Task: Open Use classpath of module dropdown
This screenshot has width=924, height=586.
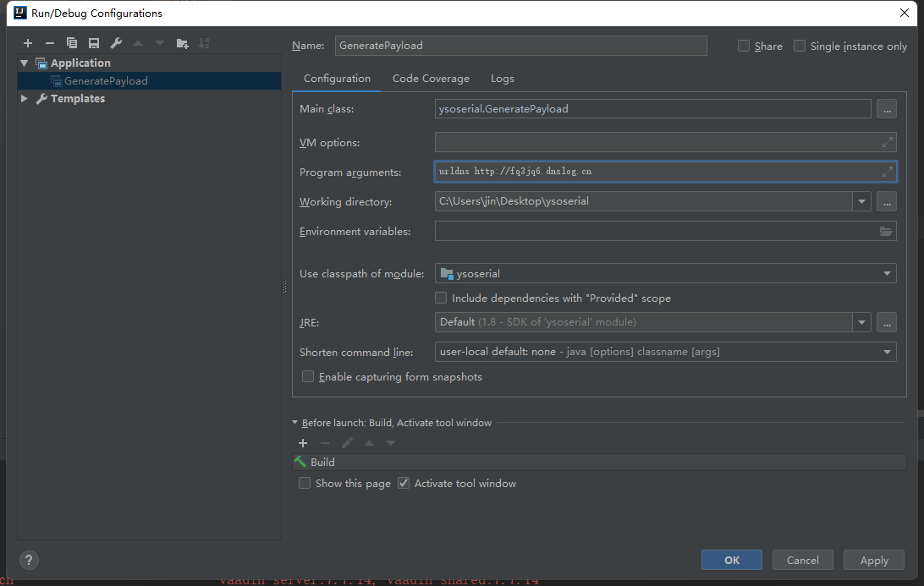Action: (886, 273)
